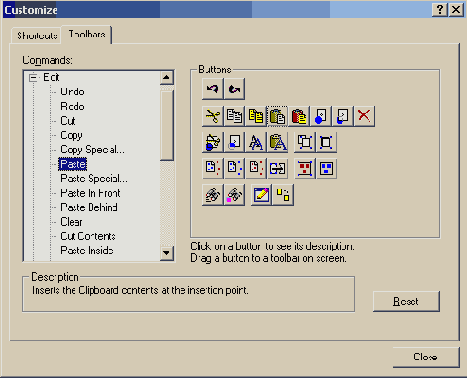Screen dimensions: 467x378
Task: Click the chain link button icon
Action: tap(277, 168)
